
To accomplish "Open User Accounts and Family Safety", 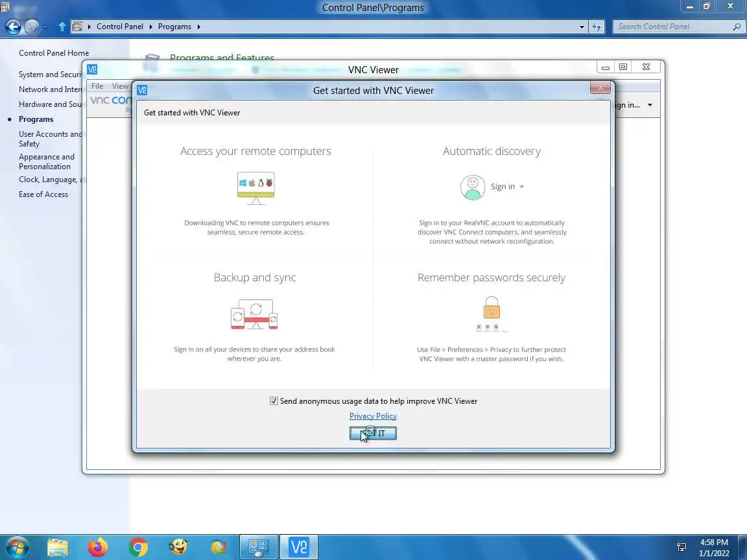I will (51, 139).
